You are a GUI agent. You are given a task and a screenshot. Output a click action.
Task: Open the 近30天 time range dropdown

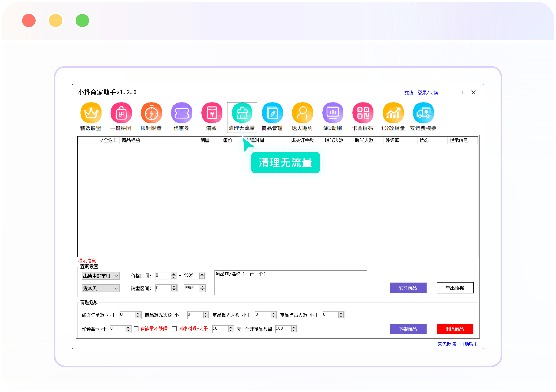coord(101,288)
